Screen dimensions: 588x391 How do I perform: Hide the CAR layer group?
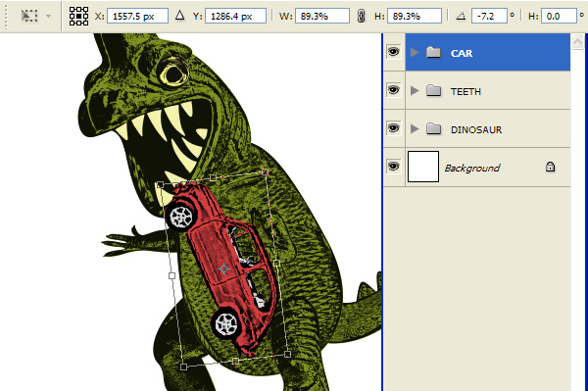pyautogui.click(x=393, y=52)
